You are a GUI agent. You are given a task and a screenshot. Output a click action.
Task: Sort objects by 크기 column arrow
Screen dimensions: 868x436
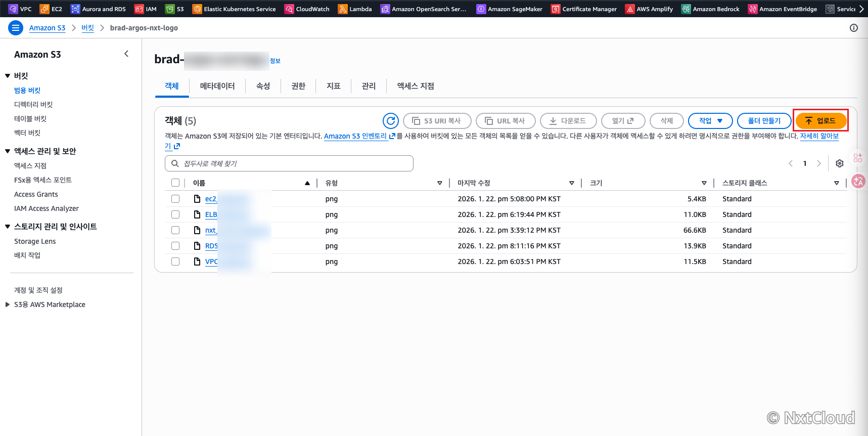pos(704,183)
